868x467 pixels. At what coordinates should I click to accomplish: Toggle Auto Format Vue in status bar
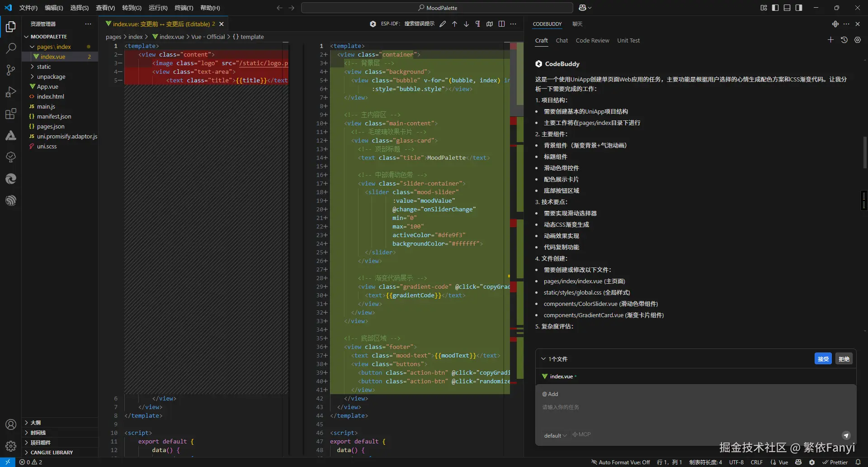pyautogui.click(x=621, y=462)
